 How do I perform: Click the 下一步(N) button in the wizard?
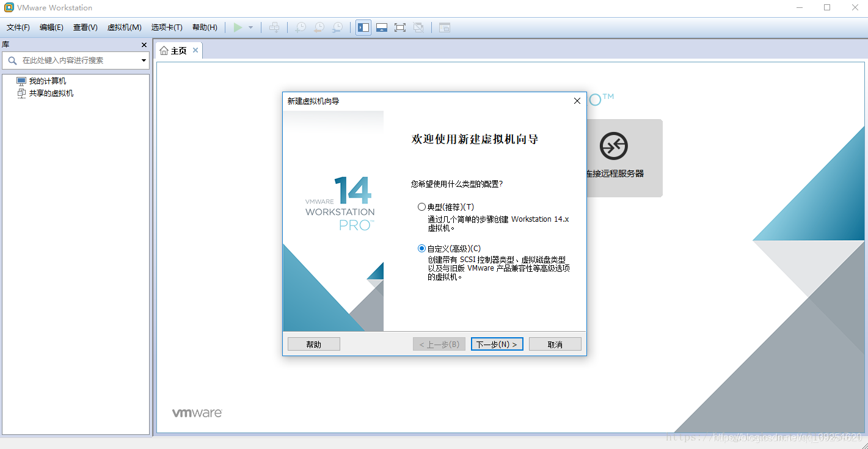(x=497, y=343)
